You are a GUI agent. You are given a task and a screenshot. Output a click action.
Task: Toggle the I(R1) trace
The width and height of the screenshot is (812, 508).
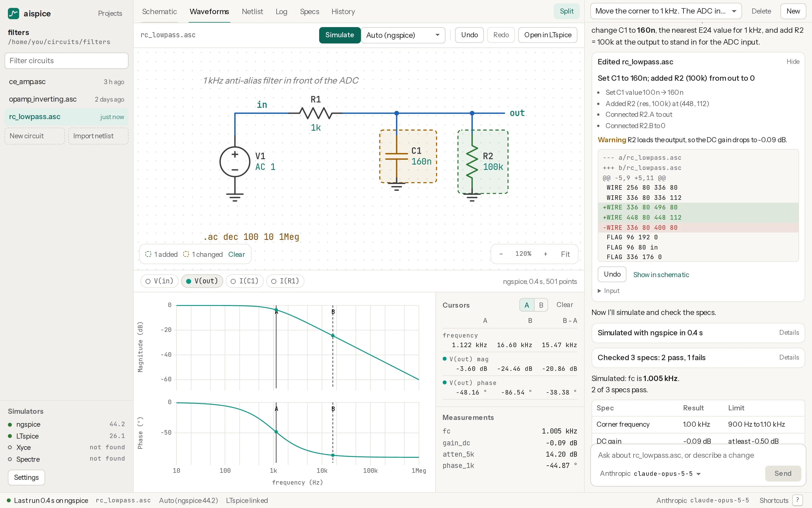coord(285,281)
